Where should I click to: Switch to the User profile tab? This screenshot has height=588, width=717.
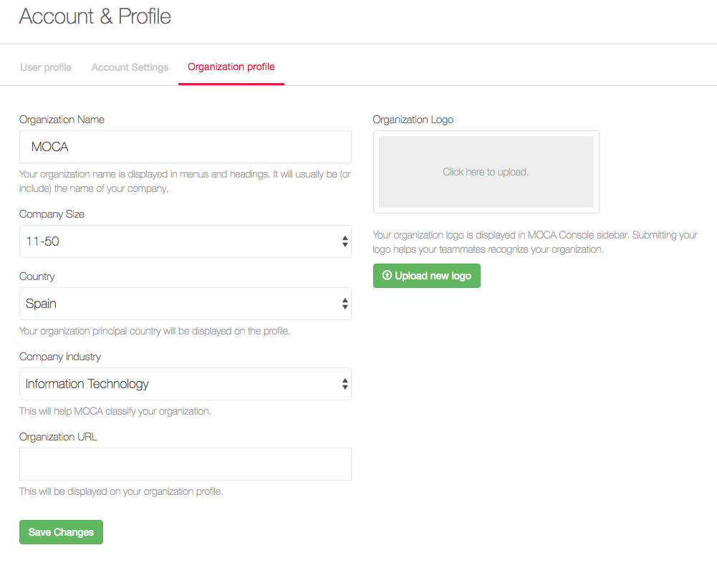tap(46, 67)
